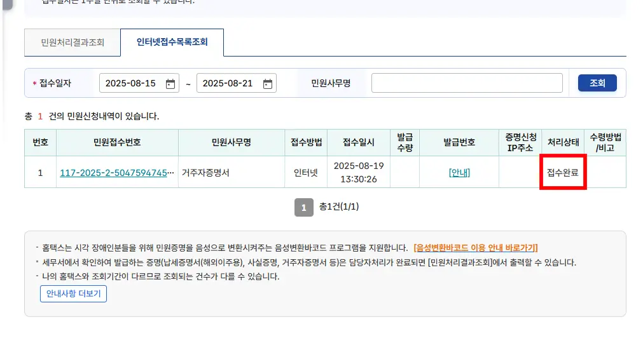Open the start date calendar picker icon
Image resolution: width=643 pixels, height=364 pixels.
[170, 84]
